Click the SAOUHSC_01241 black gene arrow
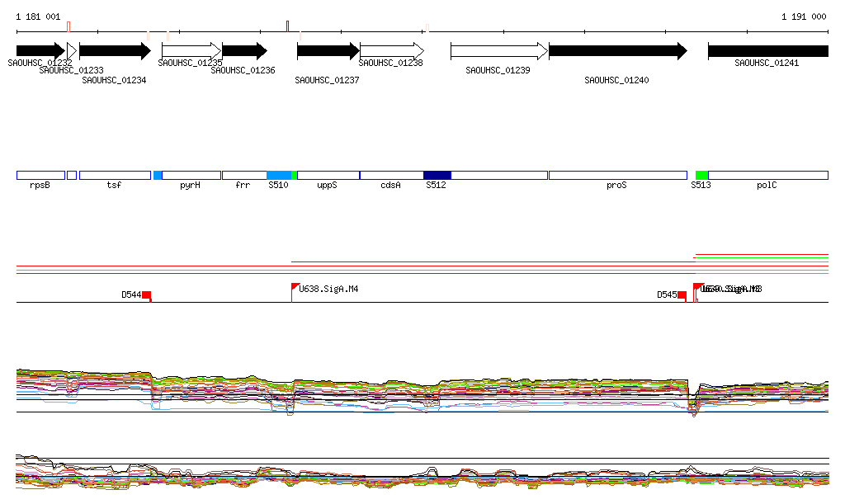 pos(767,51)
